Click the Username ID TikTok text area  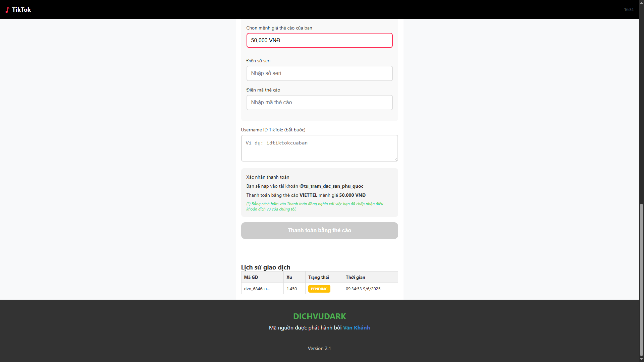pyautogui.click(x=319, y=148)
